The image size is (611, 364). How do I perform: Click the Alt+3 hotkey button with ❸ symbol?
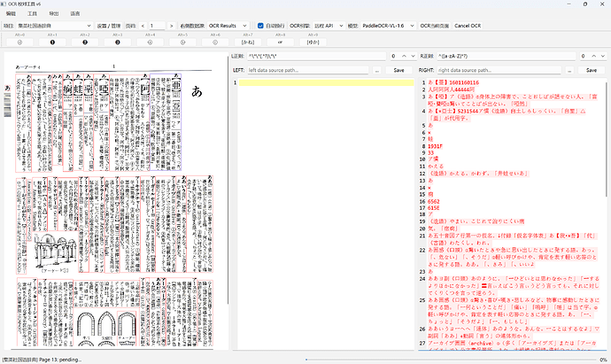tap(117, 43)
